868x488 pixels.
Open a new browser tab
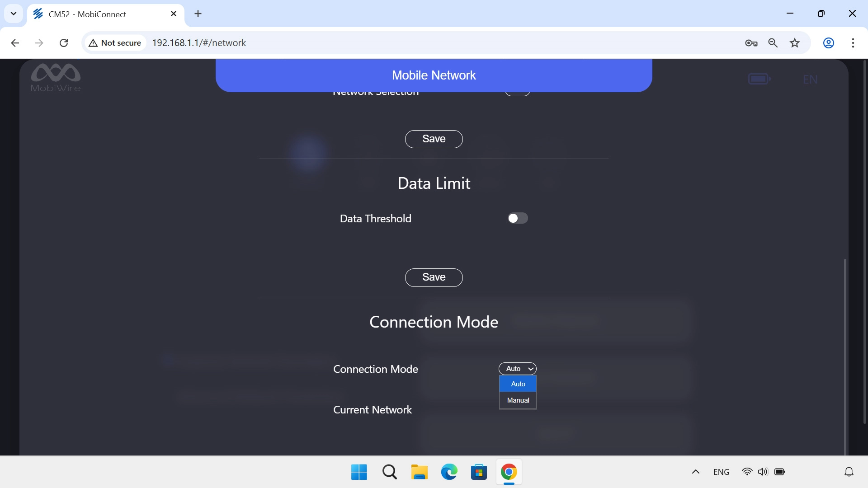click(198, 14)
